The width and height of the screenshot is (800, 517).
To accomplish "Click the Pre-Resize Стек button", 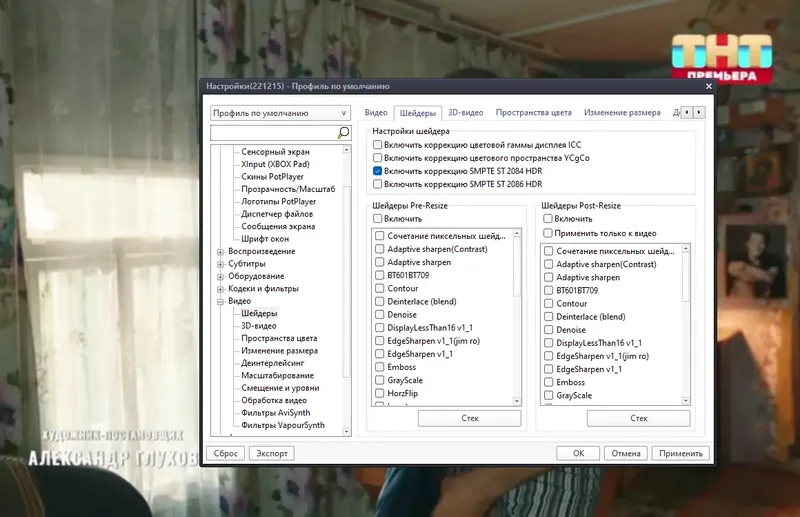I will click(469, 418).
